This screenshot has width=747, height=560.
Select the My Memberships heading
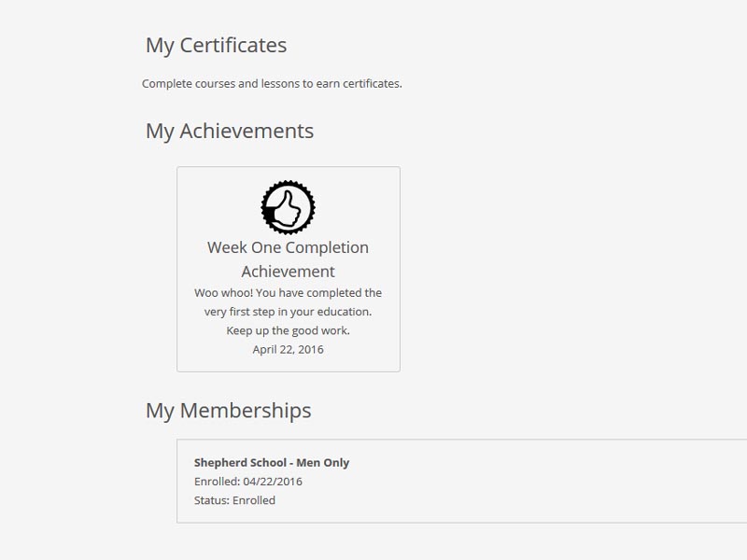(228, 411)
